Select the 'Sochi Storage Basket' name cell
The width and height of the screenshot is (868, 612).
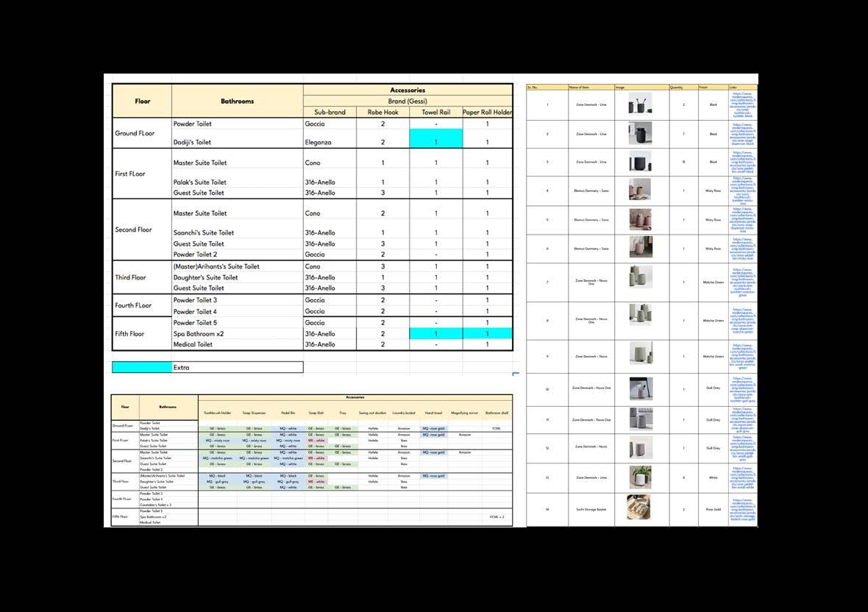591,510
